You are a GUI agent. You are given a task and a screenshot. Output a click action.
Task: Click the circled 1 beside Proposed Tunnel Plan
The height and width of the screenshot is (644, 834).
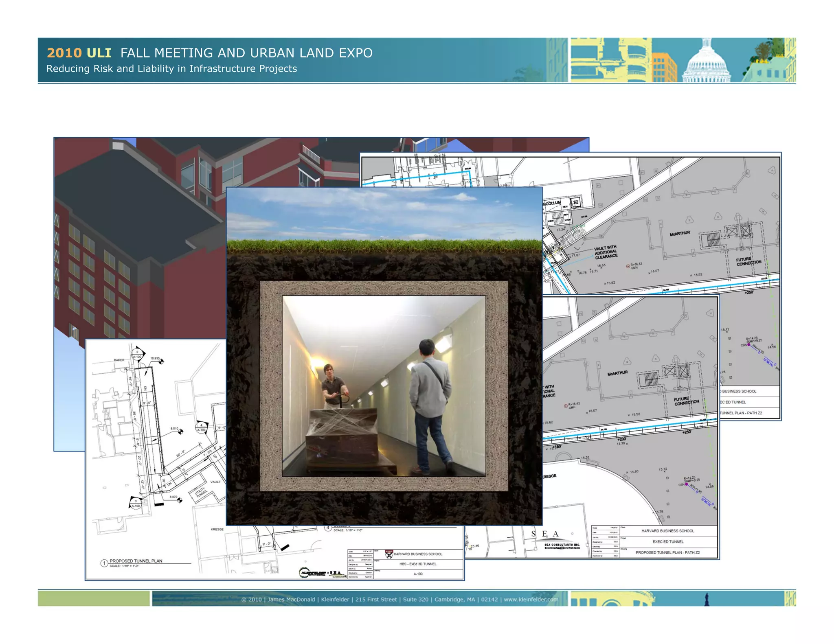click(104, 563)
